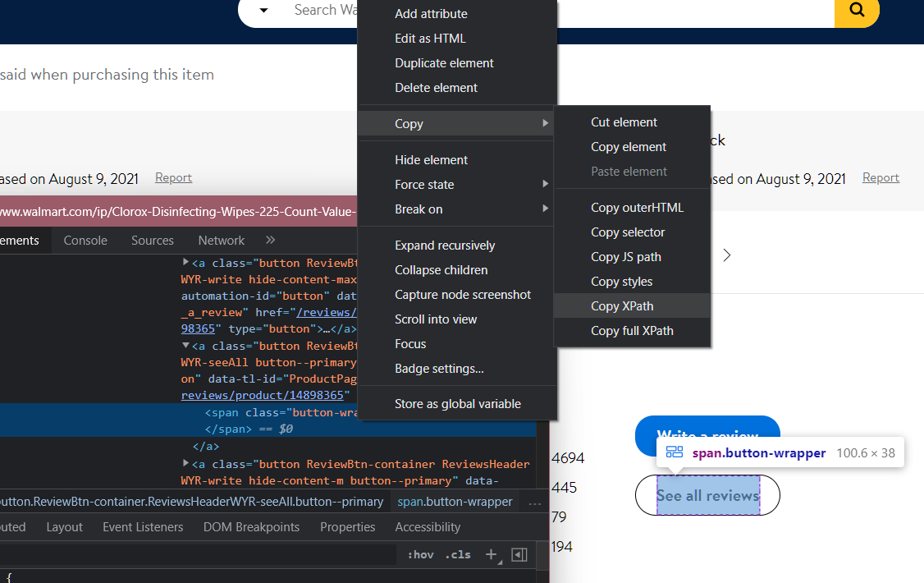Expand the Break on submenu
Screen dimensions: 924x583
pyautogui.click(x=457, y=210)
